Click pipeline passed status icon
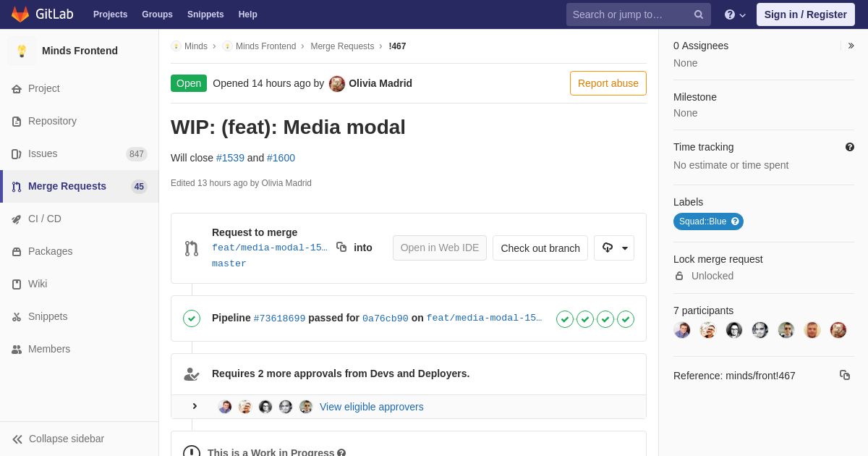 [192, 318]
